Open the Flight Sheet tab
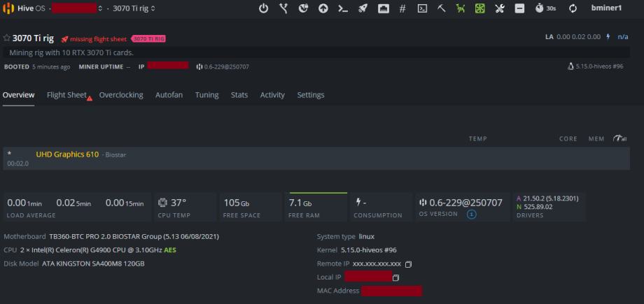This screenshot has height=304, width=644. pos(66,95)
